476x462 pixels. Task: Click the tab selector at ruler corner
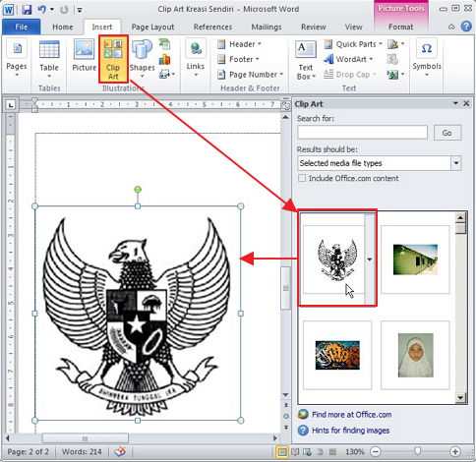(x=11, y=105)
